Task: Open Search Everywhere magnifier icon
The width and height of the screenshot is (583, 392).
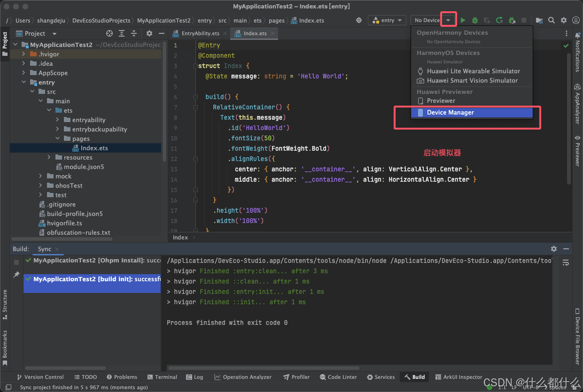Action: click(552, 20)
